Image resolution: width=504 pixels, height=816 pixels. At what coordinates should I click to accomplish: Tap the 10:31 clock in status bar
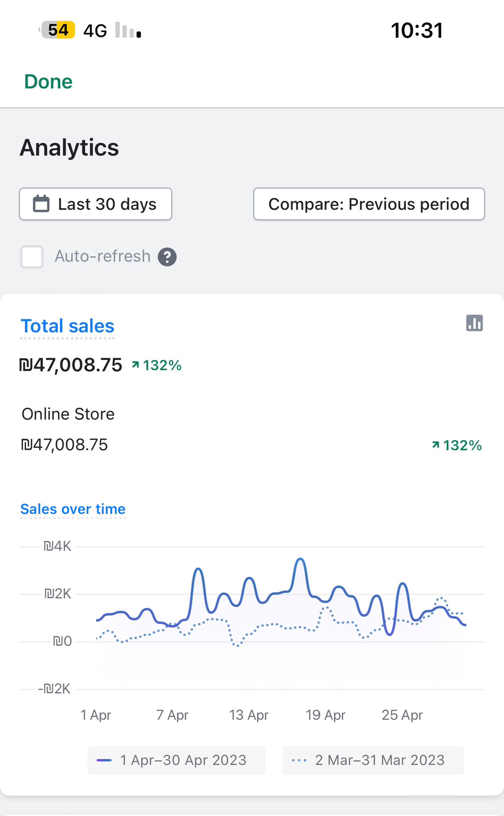pyautogui.click(x=417, y=30)
